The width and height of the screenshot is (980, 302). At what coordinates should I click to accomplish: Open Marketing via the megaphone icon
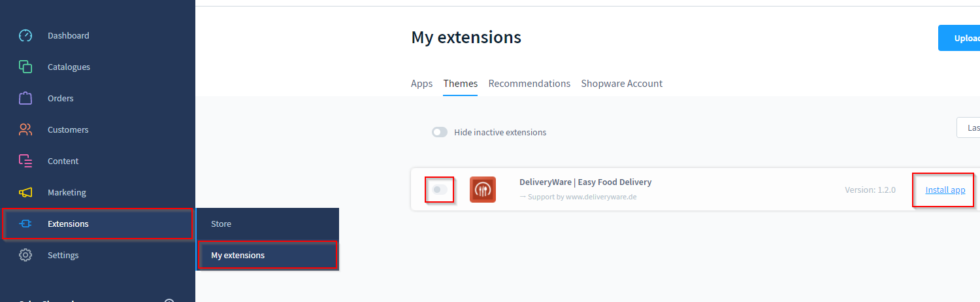[x=25, y=192]
